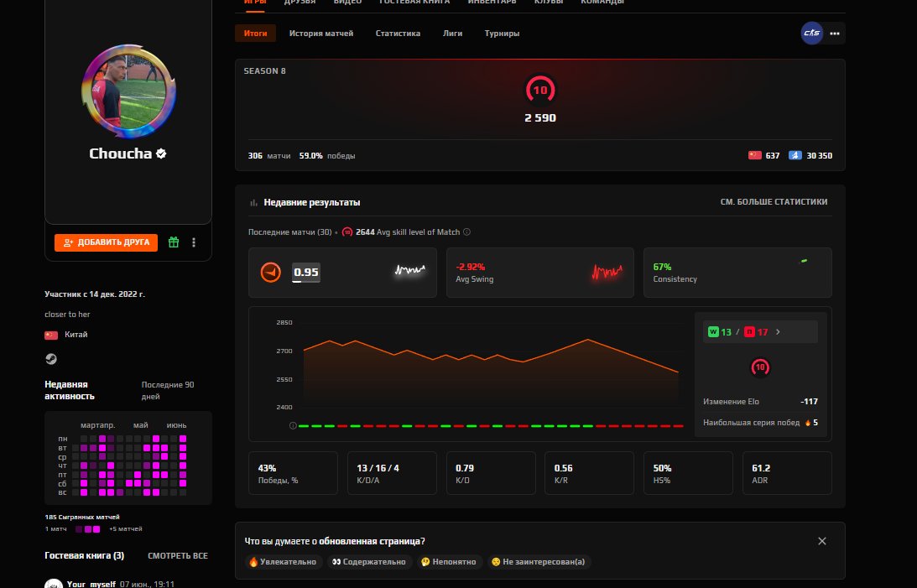Click the 185 Сыгранных матчей text
917x588 pixels.
[x=82, y=518]
